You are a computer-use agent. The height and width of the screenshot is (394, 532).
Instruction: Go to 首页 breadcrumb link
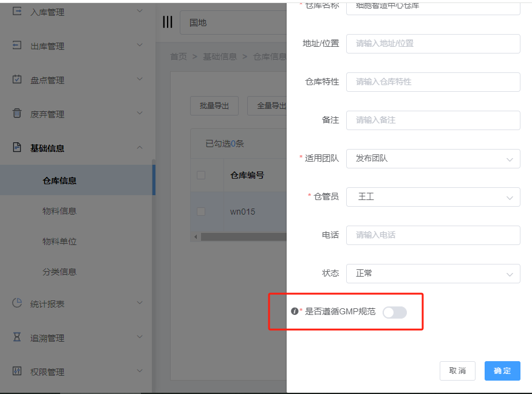point(179,57)
